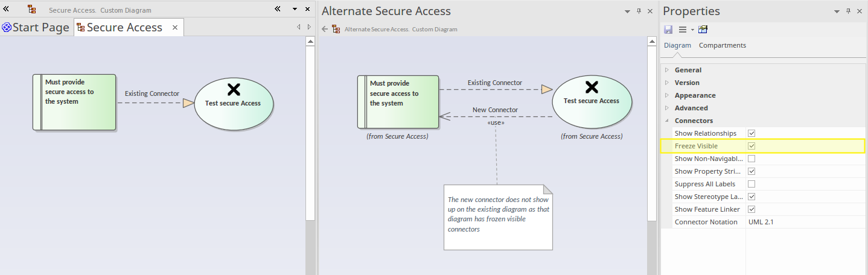Pin the Properties panel

[x=849, y=11]
